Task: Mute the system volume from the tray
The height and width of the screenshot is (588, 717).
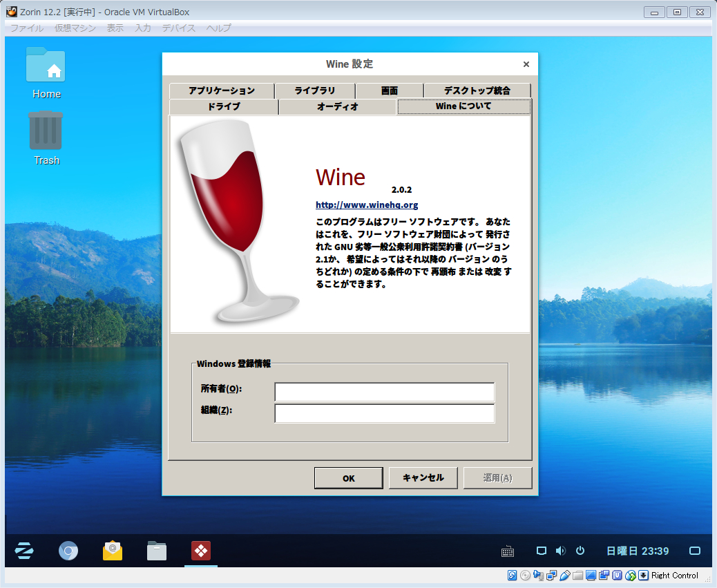Action: (560, 551)
